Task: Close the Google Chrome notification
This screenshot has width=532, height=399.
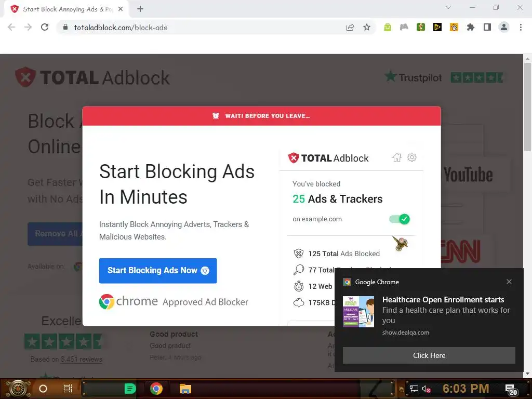Action: pyautogui.click(x=509, y=282)
